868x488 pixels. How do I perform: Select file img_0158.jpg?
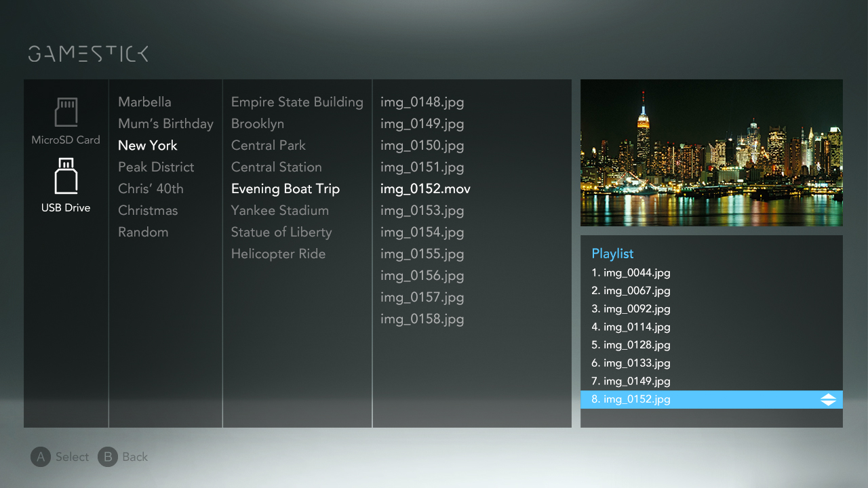tap(422, 319)
